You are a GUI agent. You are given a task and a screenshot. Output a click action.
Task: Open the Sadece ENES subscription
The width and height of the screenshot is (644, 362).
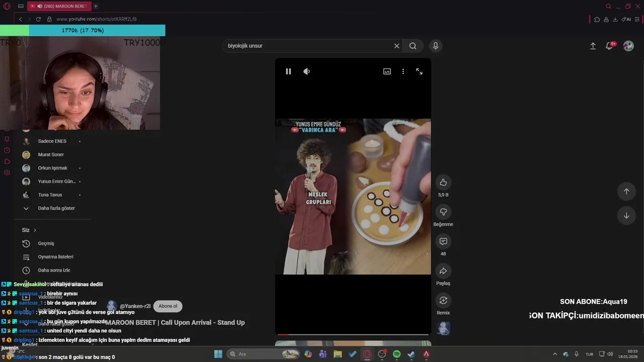pos(52,141)
